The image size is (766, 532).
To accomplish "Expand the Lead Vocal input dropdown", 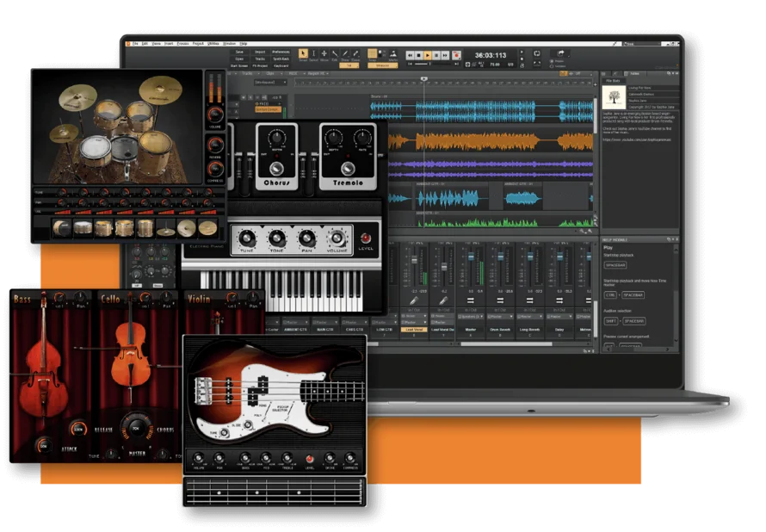I will 414,315.
